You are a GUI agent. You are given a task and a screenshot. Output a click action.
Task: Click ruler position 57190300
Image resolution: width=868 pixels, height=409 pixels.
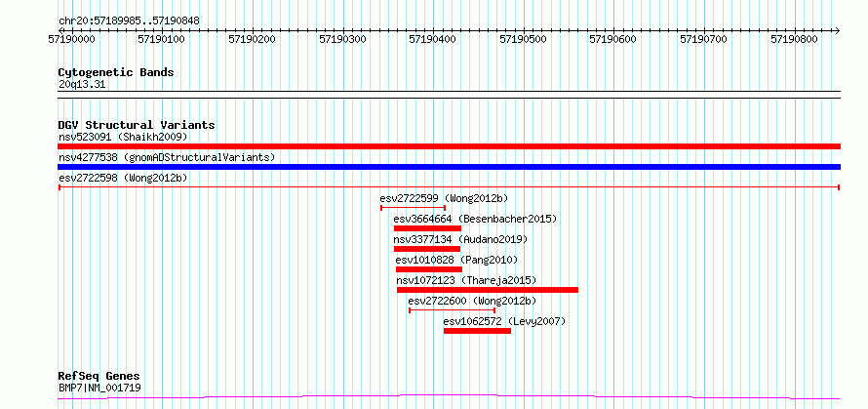point(342,40)
